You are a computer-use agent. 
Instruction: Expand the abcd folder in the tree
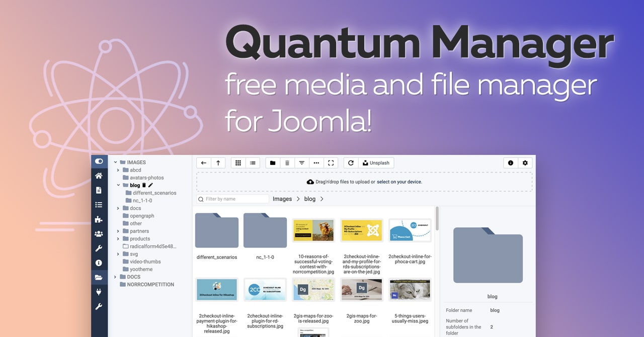pos(118,170)
